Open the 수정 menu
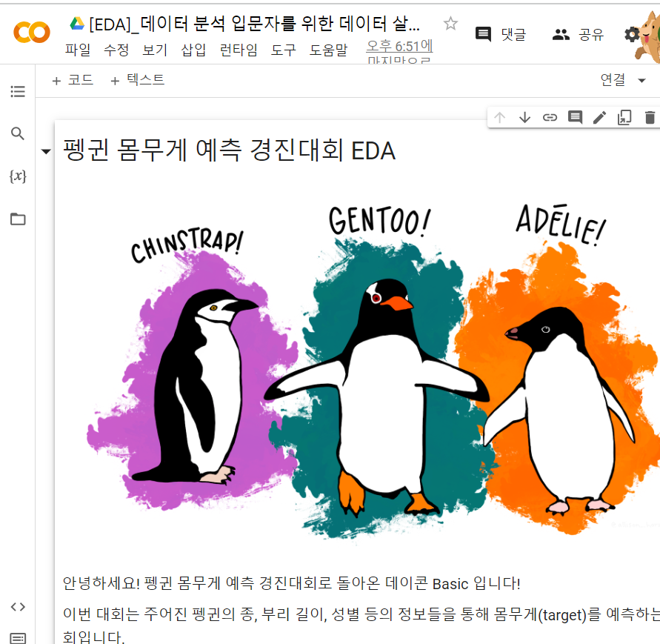This screenshot has height=644, width=660. point(116,50)
